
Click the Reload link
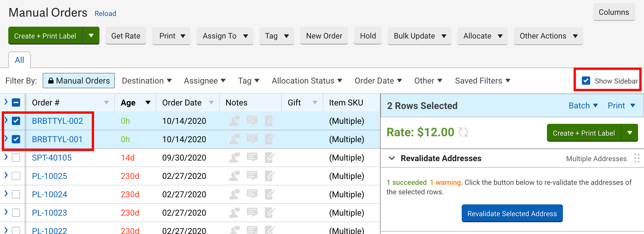pos(105,14)
